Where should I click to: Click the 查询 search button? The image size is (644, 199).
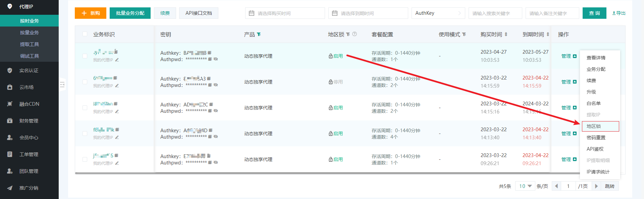click(594, 13)
